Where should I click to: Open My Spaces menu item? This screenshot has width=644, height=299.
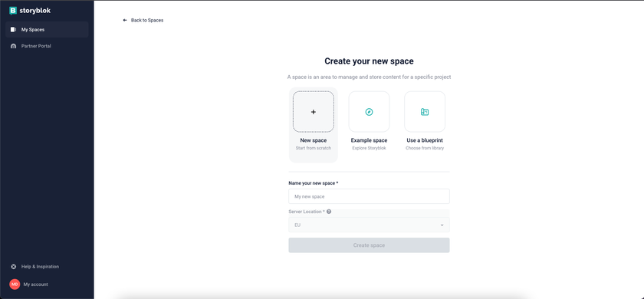tap(47, 30)
